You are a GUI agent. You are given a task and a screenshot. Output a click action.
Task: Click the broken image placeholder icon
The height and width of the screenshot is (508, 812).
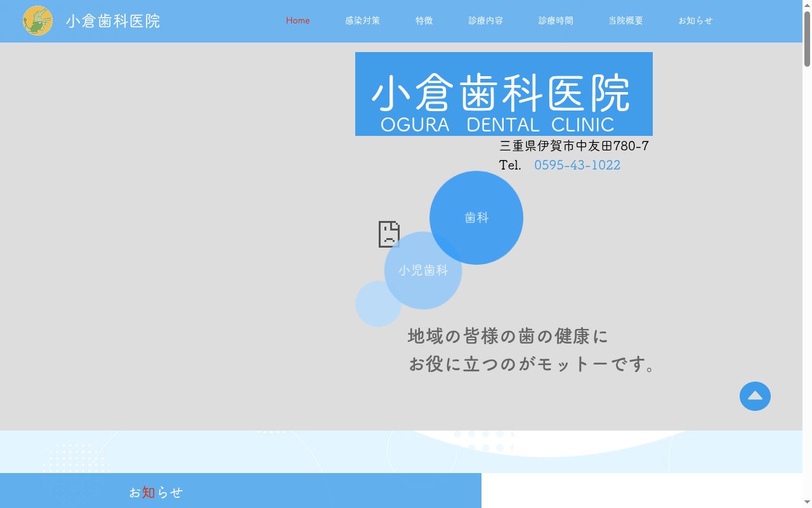pos(389,234)
